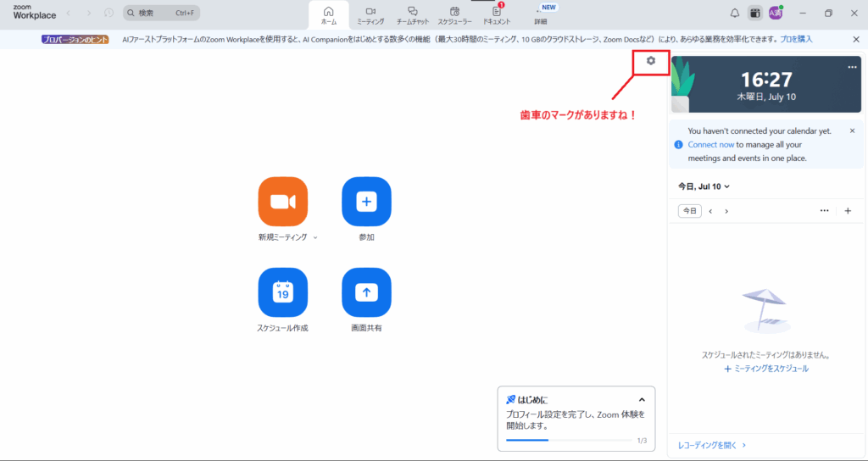Open the 詳細 more tab

click(x=540, y=15)
